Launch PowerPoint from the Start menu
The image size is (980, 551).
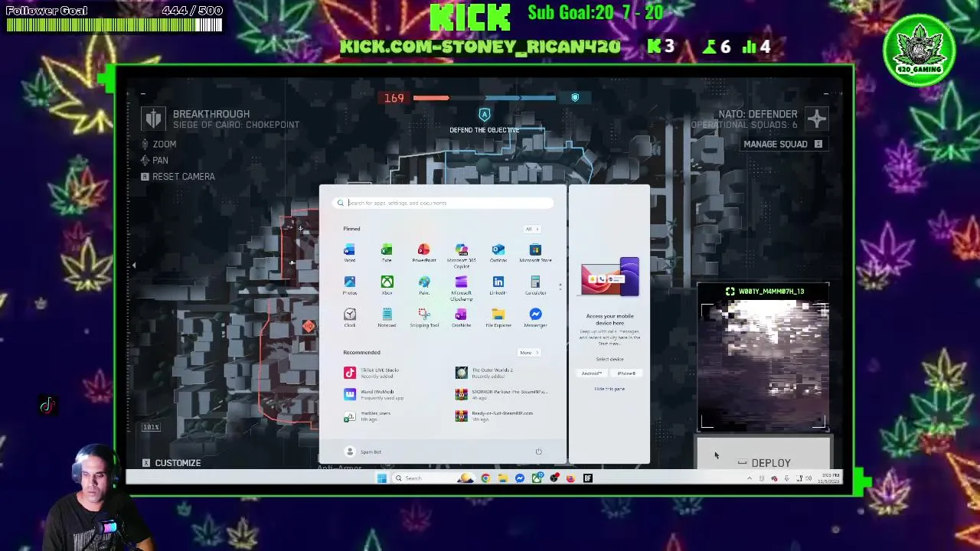pos(423,253)
